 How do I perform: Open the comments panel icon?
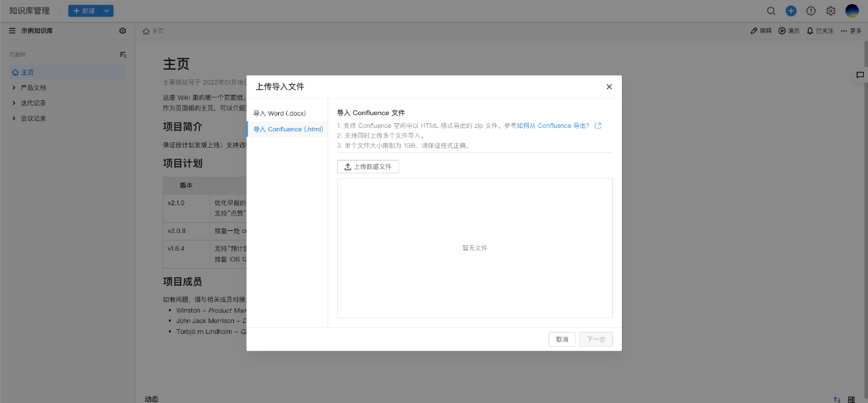pyautogui.click(x=860, y=75)
